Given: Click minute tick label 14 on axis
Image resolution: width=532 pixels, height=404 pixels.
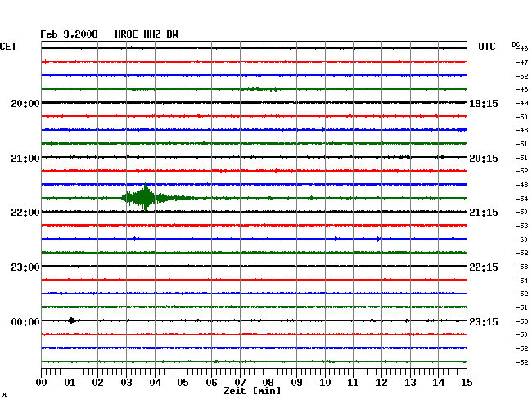Looking at the screenshot, I should pos(438,382).
